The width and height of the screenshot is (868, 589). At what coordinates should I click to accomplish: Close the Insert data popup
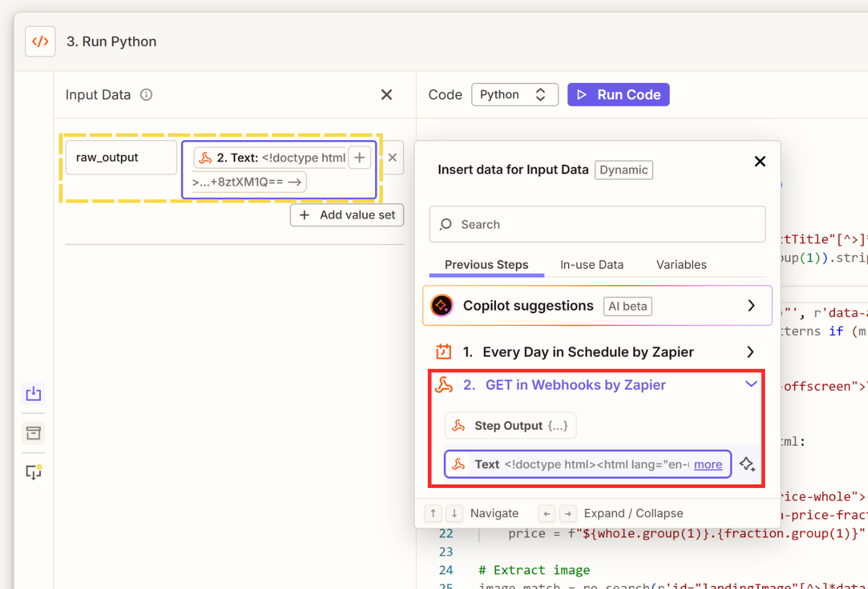click(x=759, y=162)
